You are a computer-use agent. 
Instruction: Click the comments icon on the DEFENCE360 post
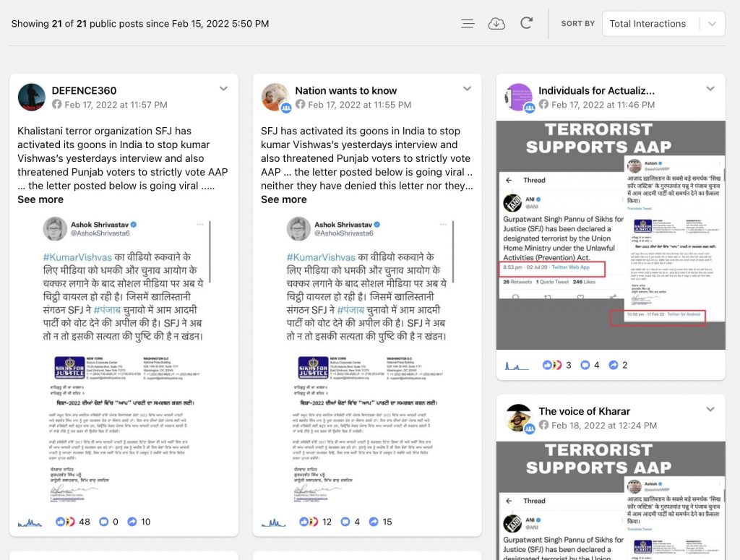[x=104, y=522]
